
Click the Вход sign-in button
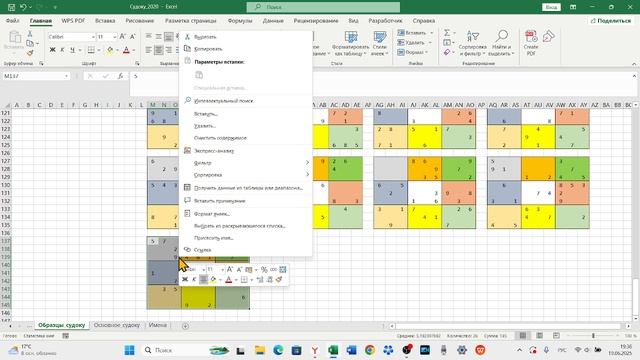click(x=551, y=7)
